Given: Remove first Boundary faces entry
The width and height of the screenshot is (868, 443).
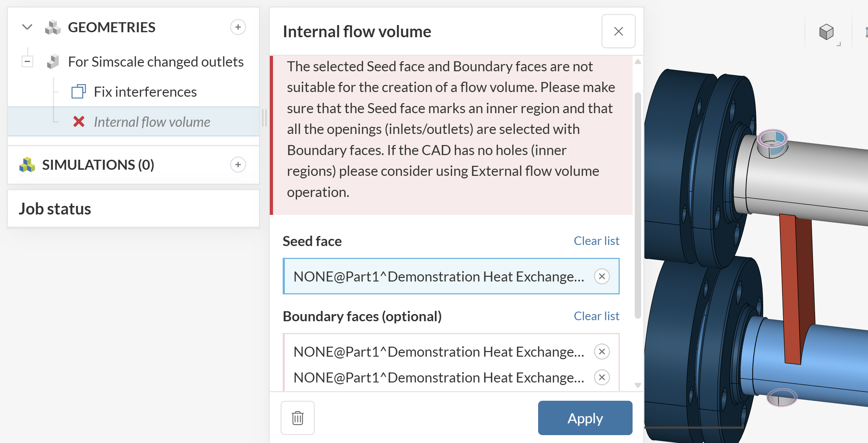Looking at the screenshot, I should click(x=602, y=352).
